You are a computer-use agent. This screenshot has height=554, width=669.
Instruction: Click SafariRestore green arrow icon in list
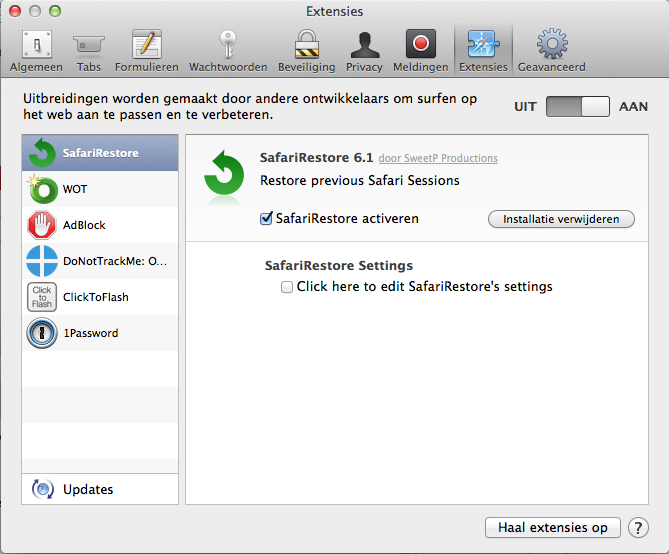tap(42, 153)
